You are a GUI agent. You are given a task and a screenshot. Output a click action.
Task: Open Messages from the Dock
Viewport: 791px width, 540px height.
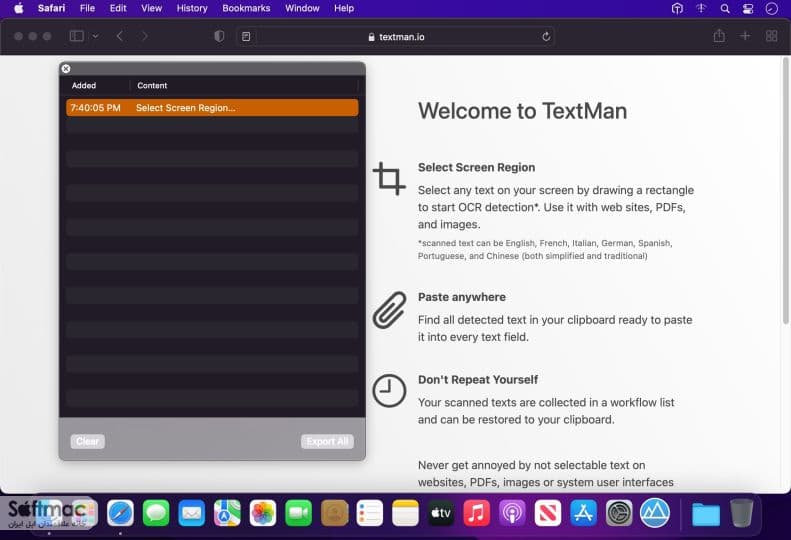(156, 513)
